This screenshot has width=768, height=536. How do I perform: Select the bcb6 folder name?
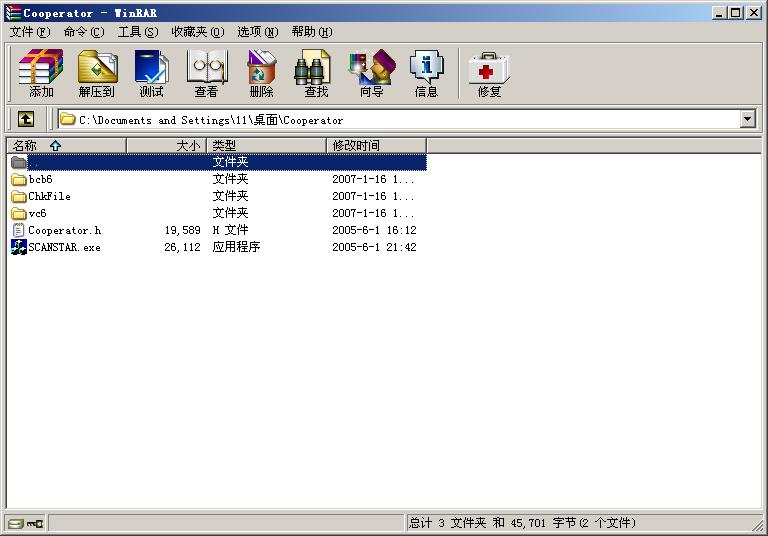pos(40,179)
